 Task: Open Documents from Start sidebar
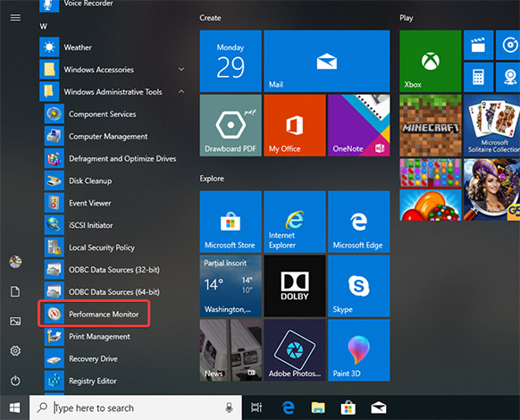click(15, 291)
